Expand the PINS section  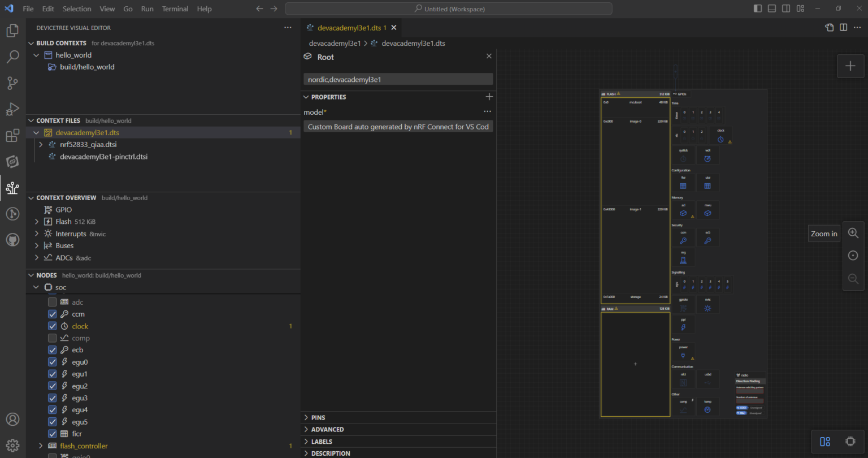(318, 417)
